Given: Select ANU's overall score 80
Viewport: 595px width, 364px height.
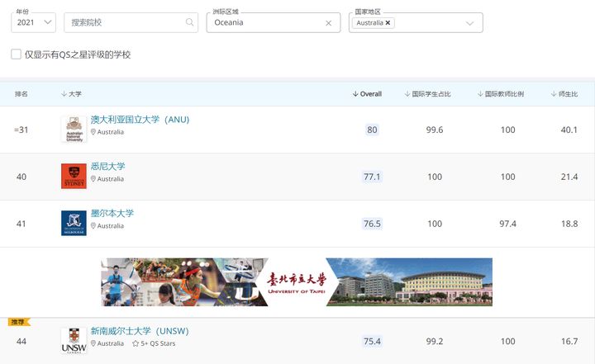Looking at the screenshot, I should tap(372, 130).
